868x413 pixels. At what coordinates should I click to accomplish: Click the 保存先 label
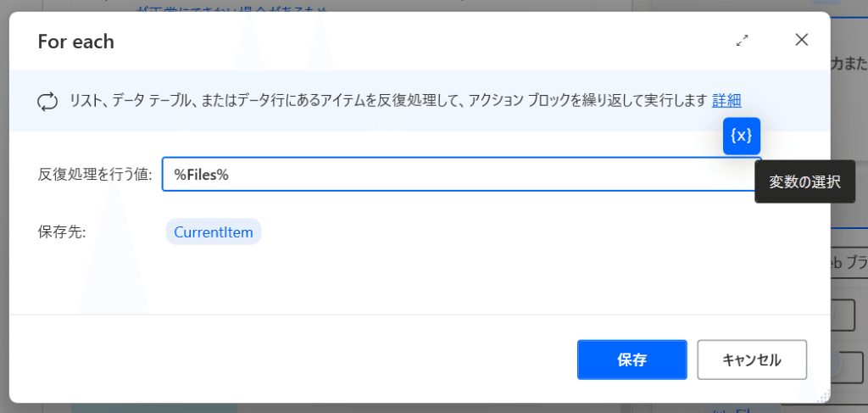[x=61, y=232]
